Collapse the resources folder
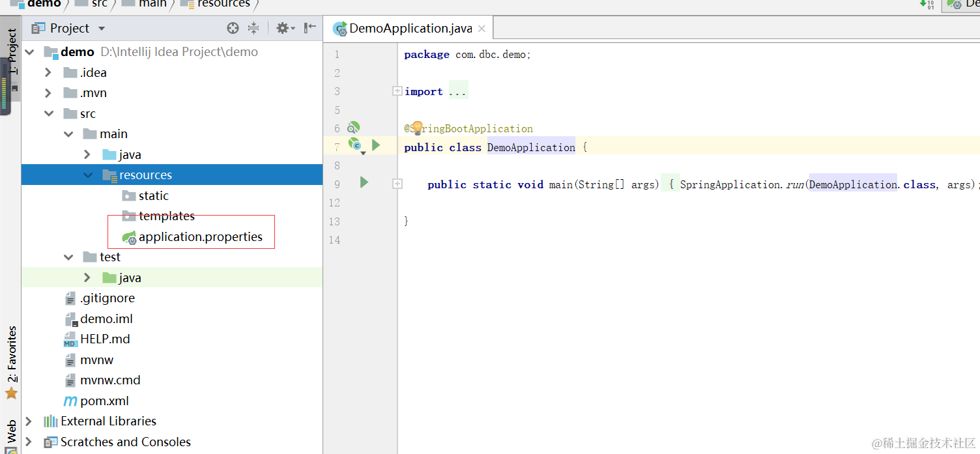Viewport: 980px width, 454px height. pos(88,175)
